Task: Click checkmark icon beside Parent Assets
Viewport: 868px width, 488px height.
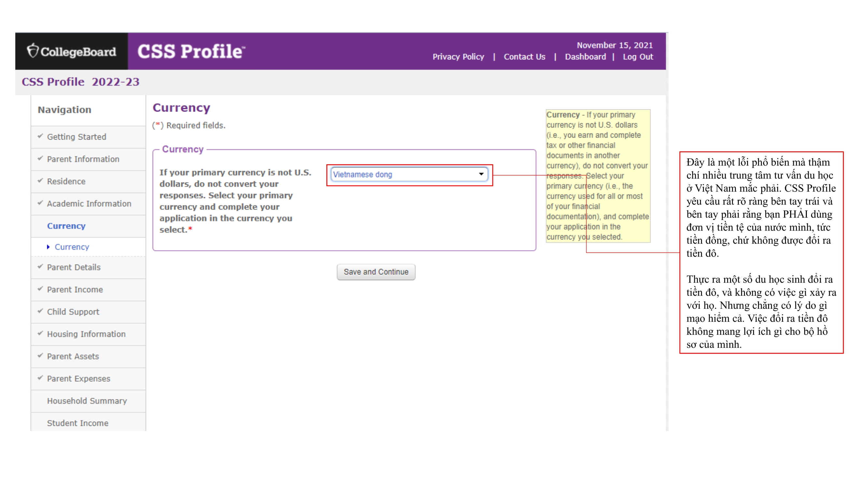Action: tap(40, 356)
